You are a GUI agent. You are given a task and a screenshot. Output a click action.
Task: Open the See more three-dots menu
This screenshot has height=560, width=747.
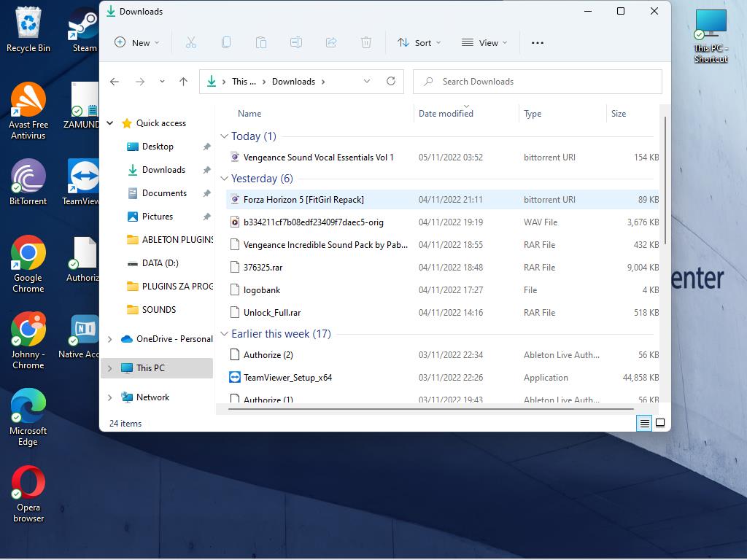point(538,43)
